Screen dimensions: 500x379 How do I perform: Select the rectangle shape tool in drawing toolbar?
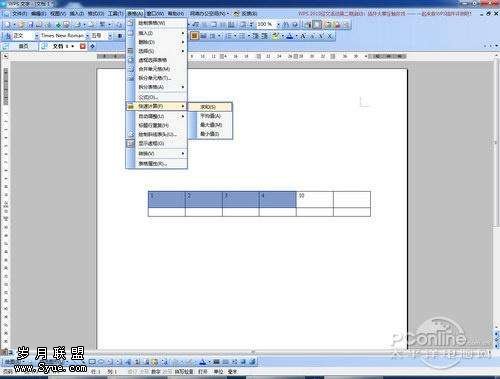point(92,362)
